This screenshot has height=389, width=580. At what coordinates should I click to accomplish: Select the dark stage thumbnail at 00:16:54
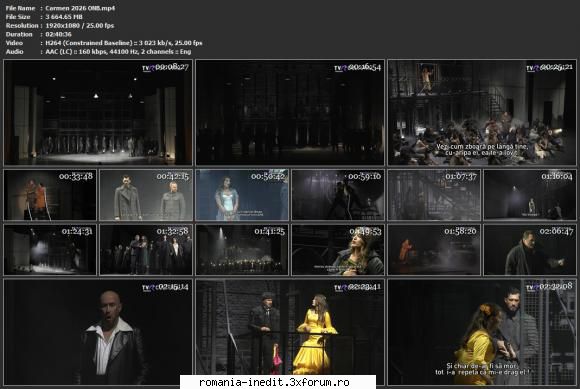pos(290,112)
